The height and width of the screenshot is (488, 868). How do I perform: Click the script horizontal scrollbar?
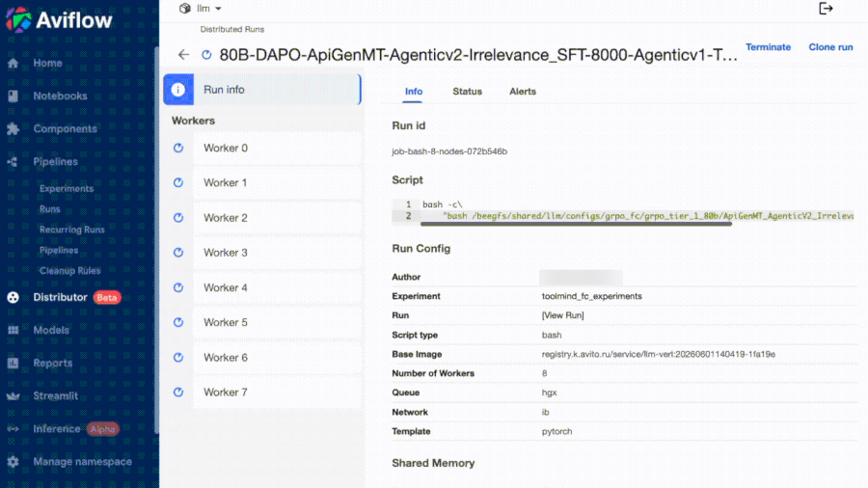[x=576, y=224]
